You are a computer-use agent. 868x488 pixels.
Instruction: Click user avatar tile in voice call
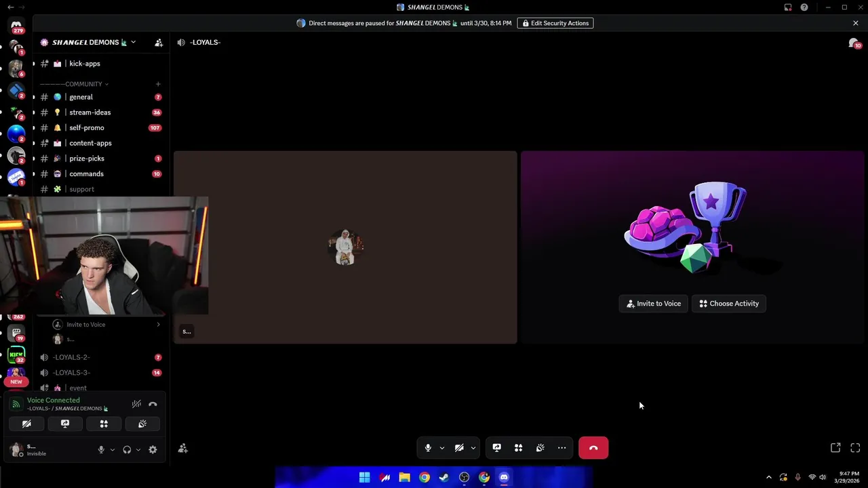click(345, 247)
